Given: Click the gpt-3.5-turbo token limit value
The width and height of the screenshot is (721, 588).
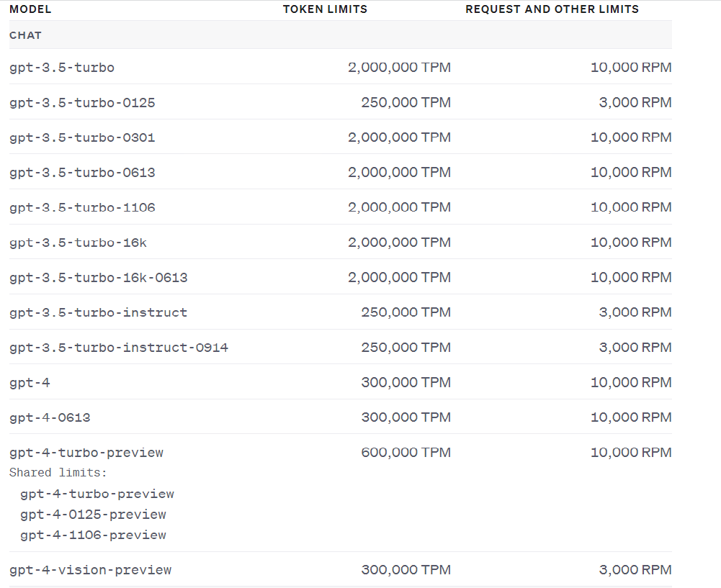Looking at the screenshot, I should coord(399,67).
